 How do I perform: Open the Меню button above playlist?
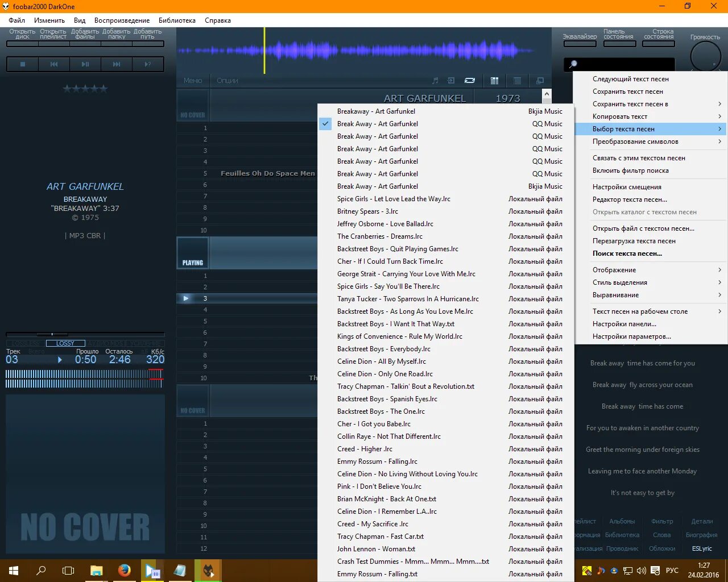(193, 81)
